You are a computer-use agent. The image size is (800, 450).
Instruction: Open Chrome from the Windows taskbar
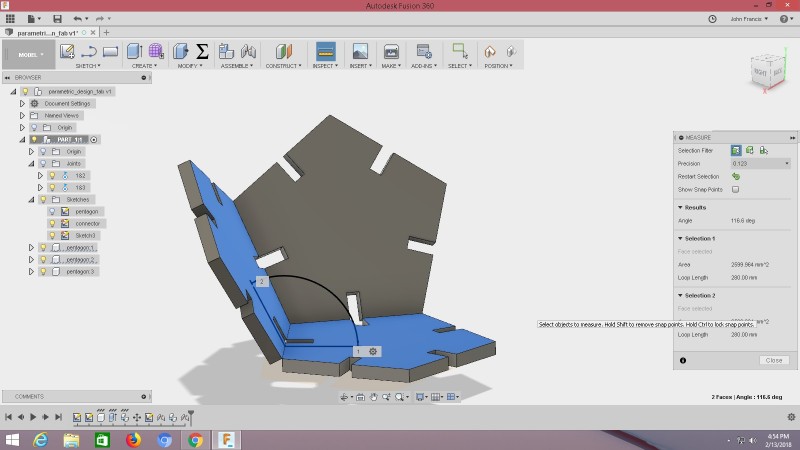[195, 439]
